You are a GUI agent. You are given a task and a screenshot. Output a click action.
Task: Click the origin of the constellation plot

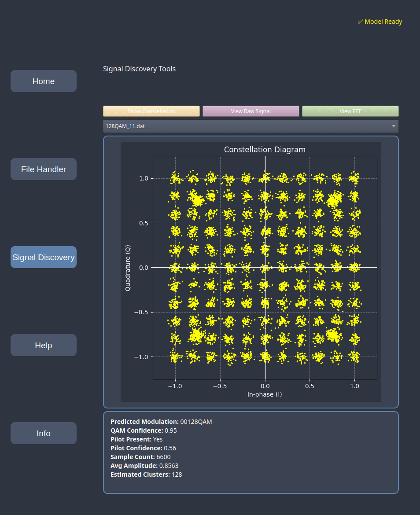click(265, 267)
